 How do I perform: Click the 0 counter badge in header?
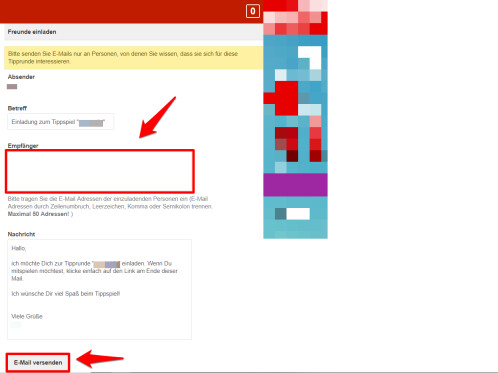point(253,11)
